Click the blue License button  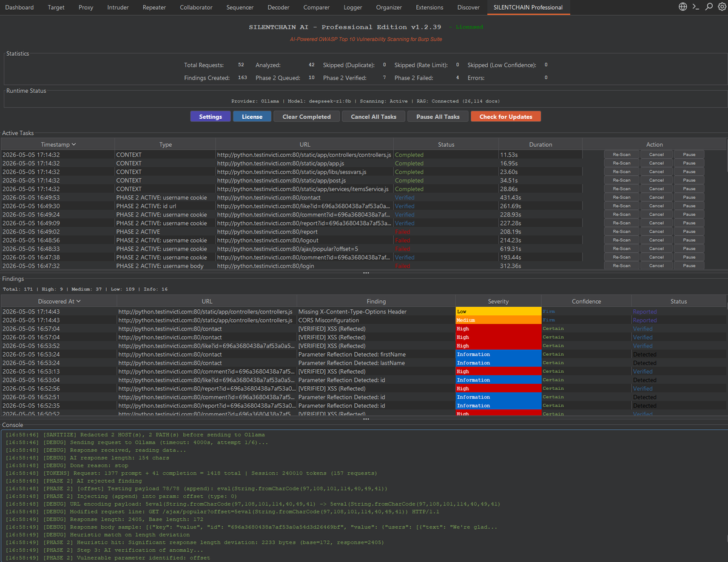point(252,116)
